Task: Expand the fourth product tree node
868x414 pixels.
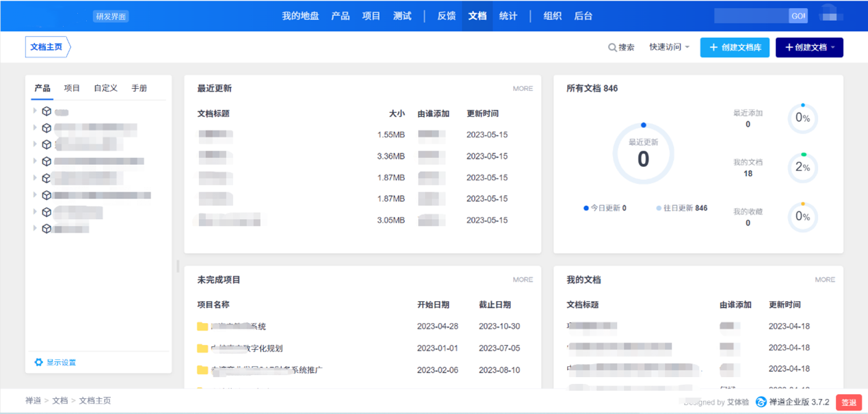Action: coord(35,161)
